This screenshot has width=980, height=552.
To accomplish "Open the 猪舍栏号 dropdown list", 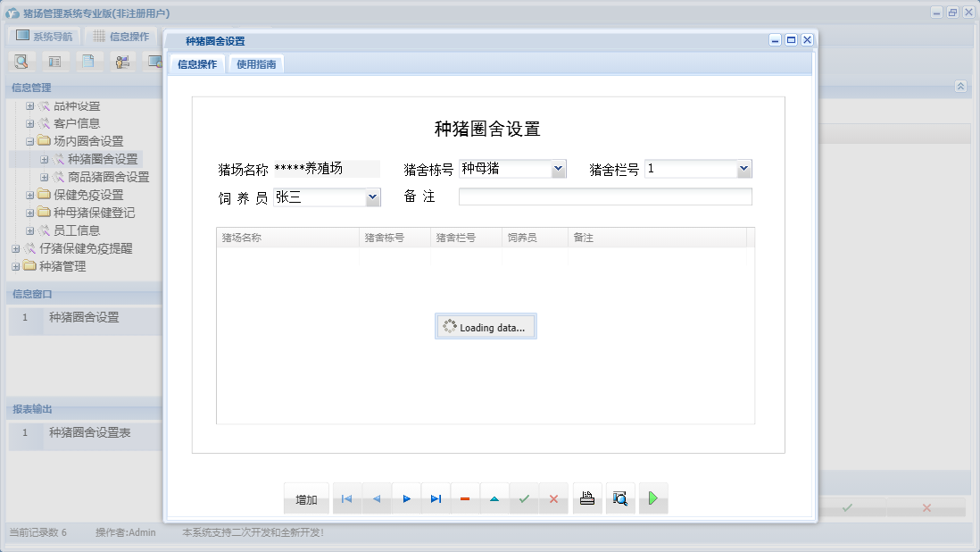I will [x=743, y=169].
